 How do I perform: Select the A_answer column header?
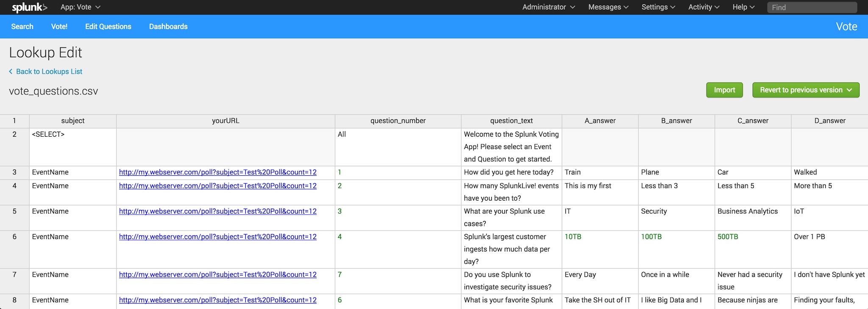(x=600, y=121)
